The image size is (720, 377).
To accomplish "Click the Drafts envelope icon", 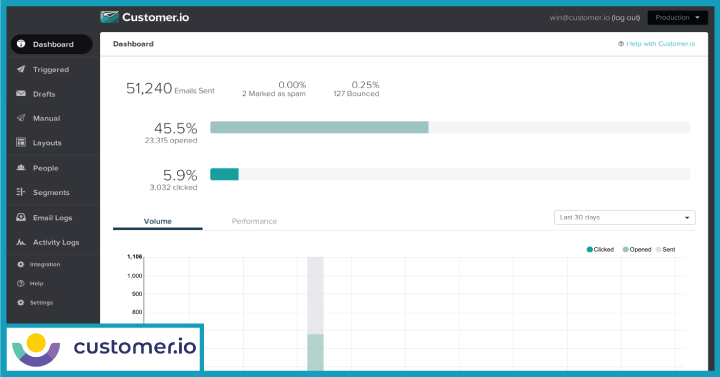I will (21, 94).
